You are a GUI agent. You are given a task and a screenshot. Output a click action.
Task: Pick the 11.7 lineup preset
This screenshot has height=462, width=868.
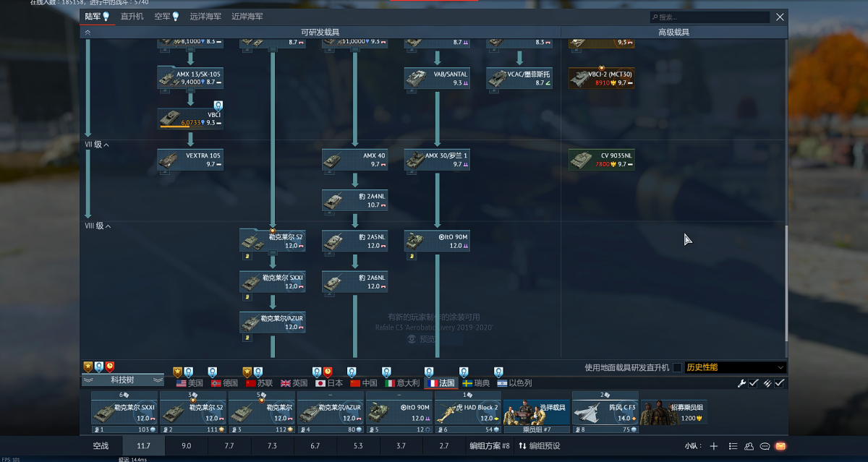144,446
